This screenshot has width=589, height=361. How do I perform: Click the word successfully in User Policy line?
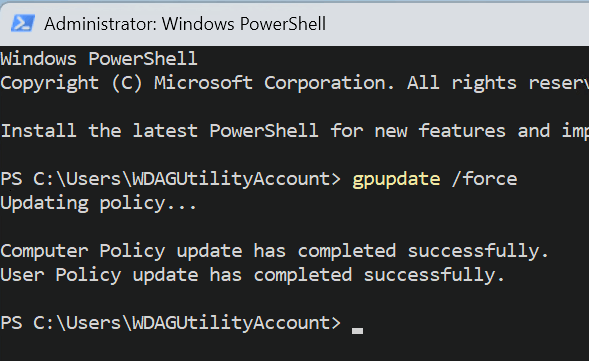point(434,275)
